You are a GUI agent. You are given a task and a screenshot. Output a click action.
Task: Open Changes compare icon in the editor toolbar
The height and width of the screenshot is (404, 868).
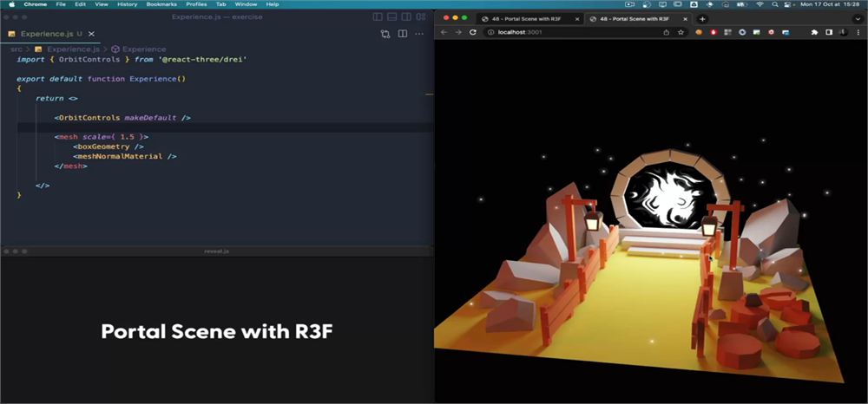[x=385, y=34]
